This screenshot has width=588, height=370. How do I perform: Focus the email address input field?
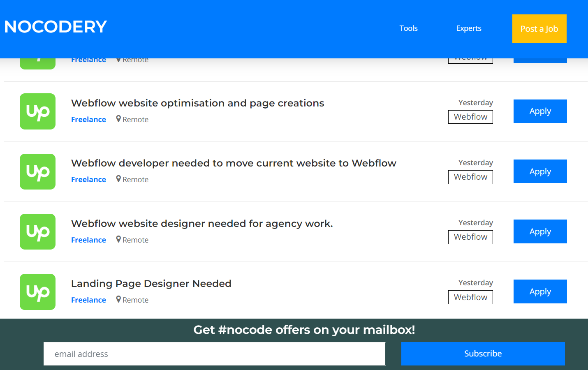(x=214, y=354)
